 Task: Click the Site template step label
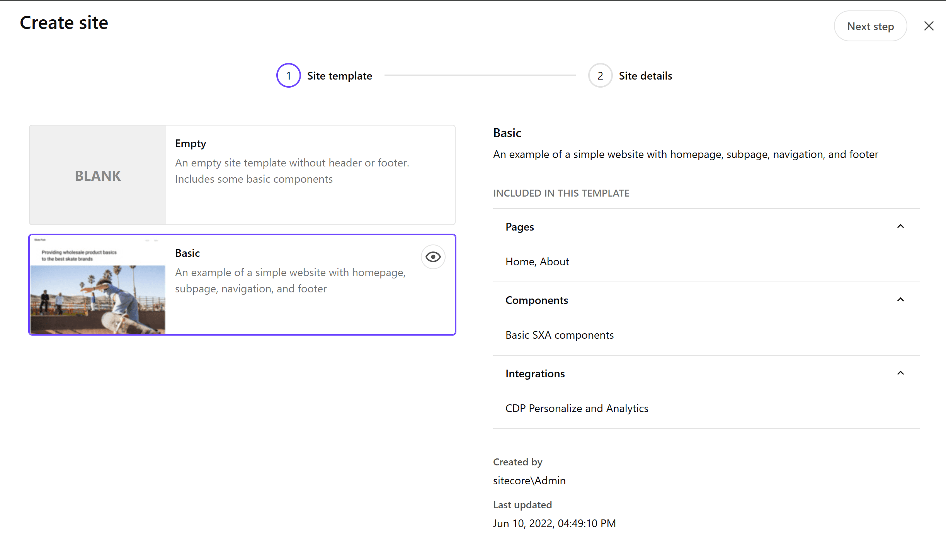coord(339,76)
